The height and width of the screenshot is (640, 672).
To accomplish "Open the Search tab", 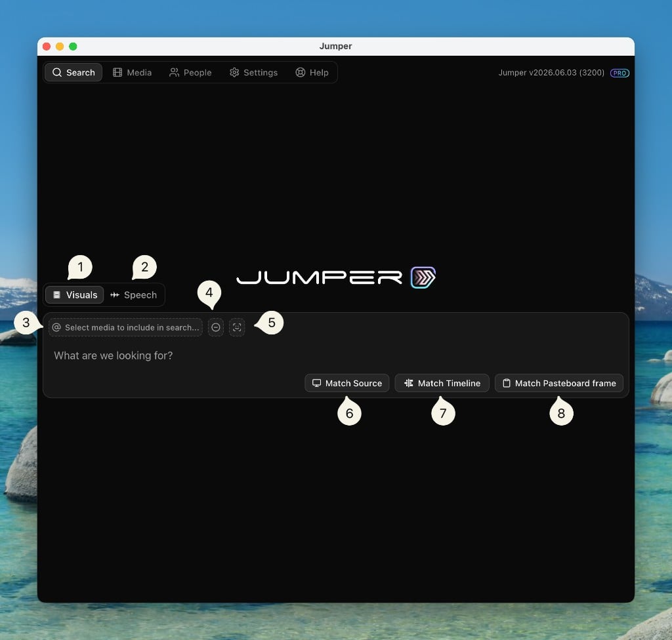I will (73, 72).
